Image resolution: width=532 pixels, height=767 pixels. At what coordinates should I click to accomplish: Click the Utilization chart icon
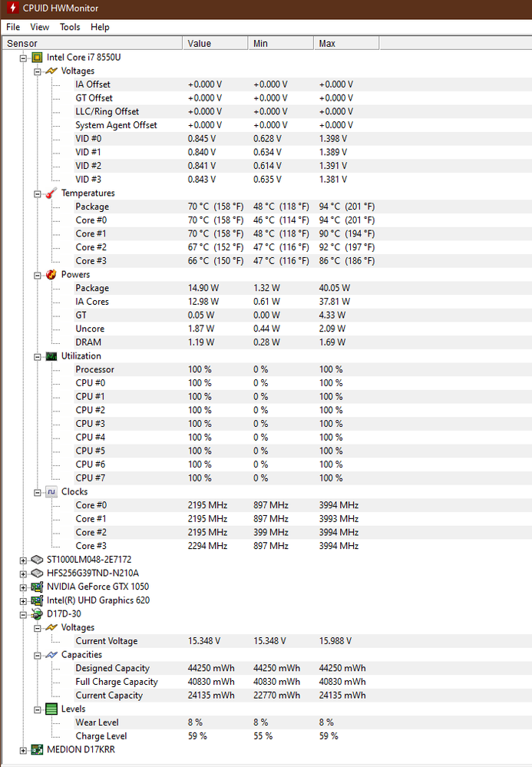(x=51, y=356)
